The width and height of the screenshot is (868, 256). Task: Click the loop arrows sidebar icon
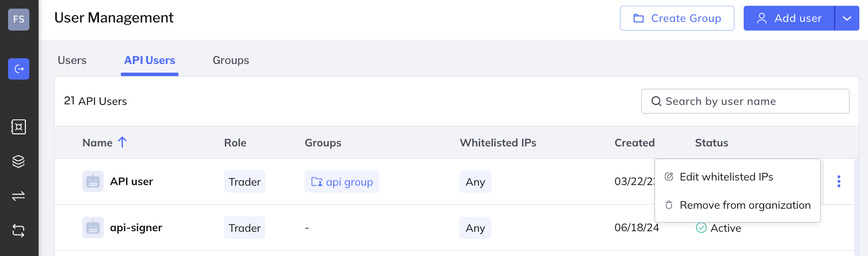coord(18,231)
